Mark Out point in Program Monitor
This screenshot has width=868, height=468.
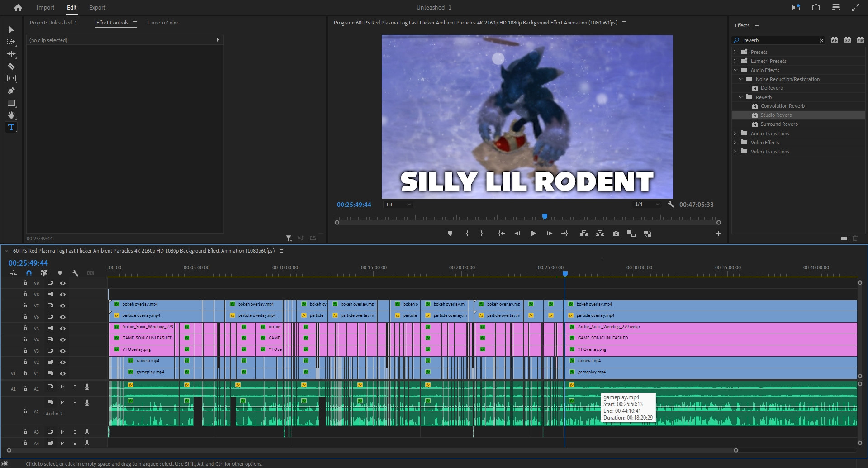[481, 234]
